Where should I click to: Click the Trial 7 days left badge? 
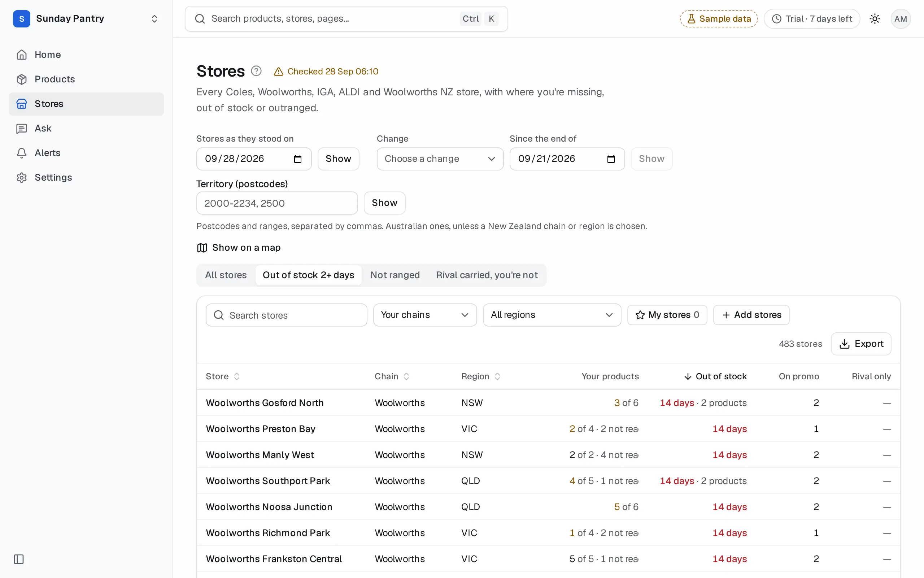(x=812, y=19)
